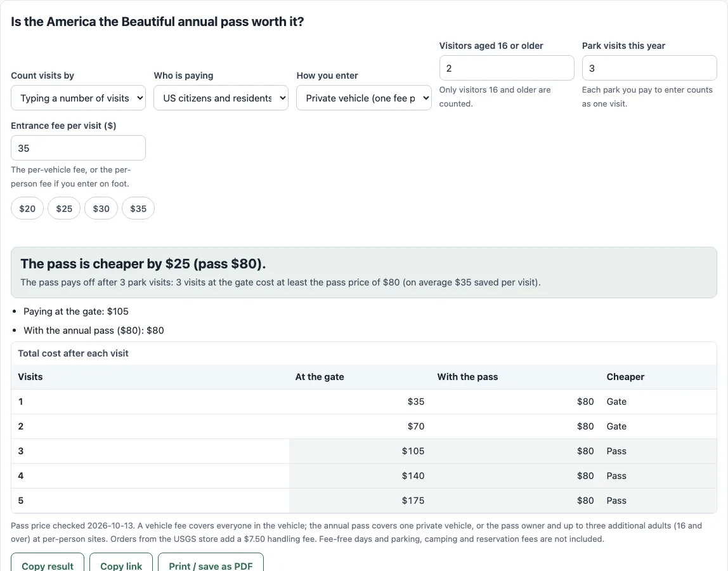Click the 'With the annual pass ($80): $80' line
This screenshot has width=728, height=571.
[x=94, y=331]
